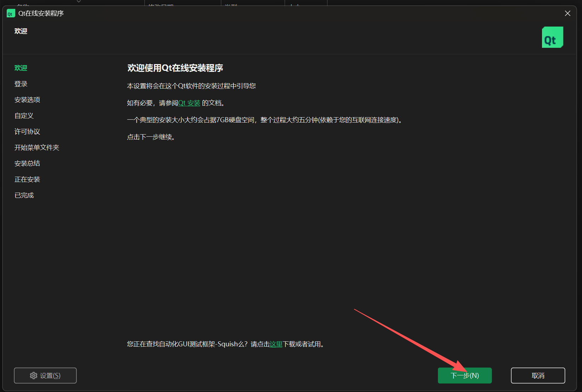Select the 安装选项 step in the sidebar
The image size is (582, 392).
coord(27,100)
